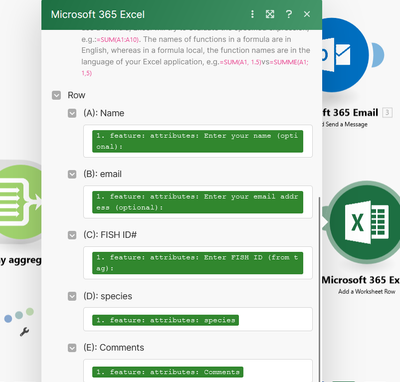Toggle the (B): email field checkbox
This screenshot has height=382, width=400.
click(x=72, y=174)
